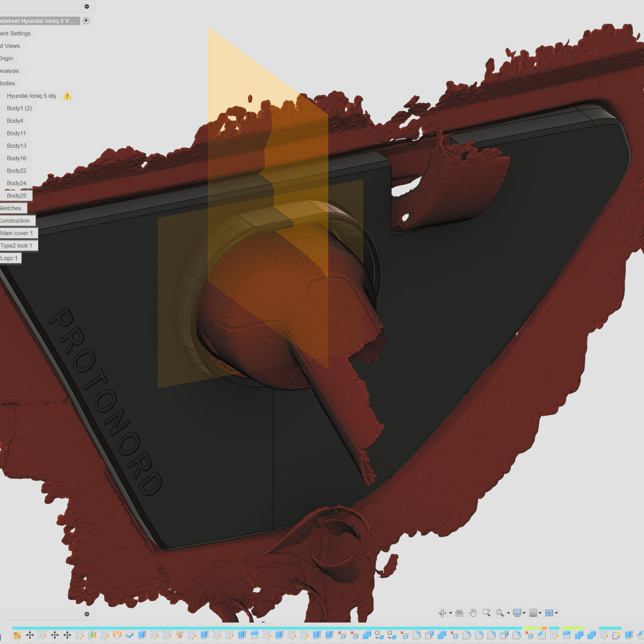Click the Type2 lock:1 component
This screenshot has width=644, height=644.
16,246
